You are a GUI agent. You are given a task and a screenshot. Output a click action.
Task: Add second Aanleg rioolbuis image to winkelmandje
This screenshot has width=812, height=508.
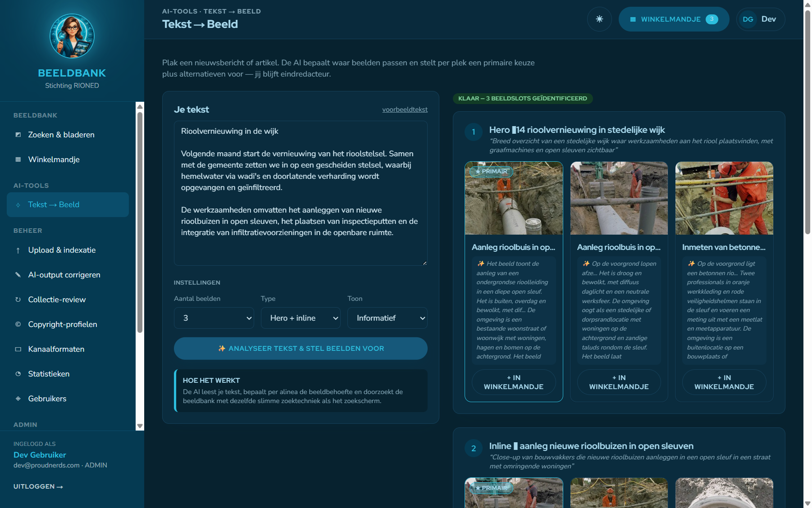[x=619, y=382]
